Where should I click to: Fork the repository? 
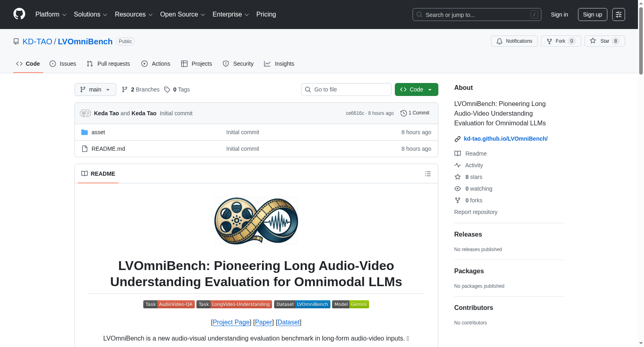561,41
